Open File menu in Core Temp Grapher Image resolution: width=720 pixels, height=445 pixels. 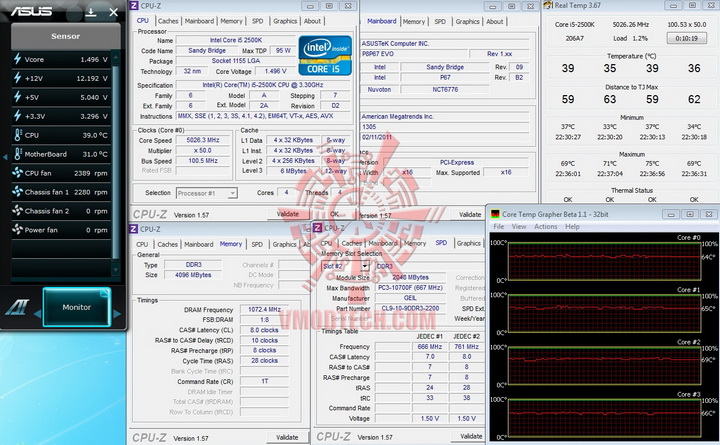tap(499, 226)
